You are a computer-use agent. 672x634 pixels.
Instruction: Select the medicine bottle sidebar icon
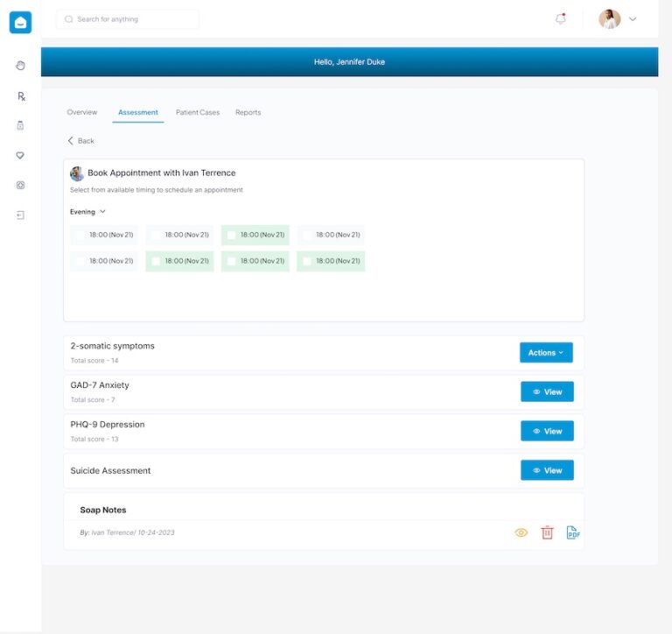[20, 125]
